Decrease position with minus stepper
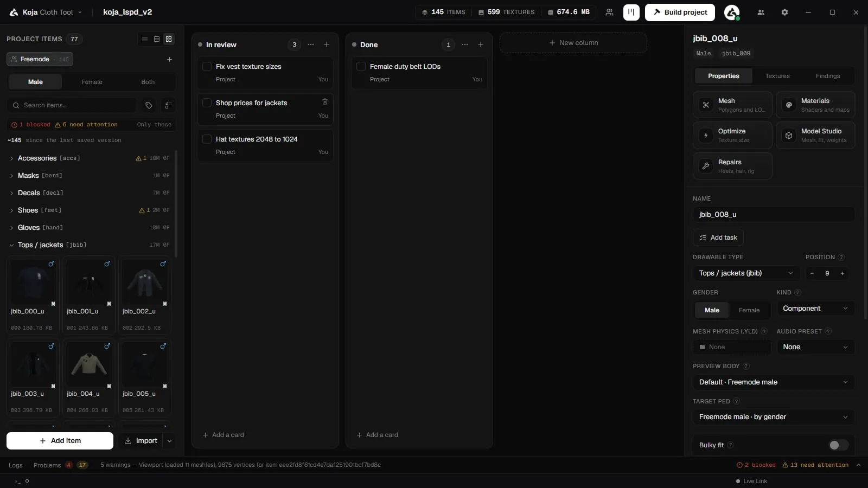This screenshot has width=868, height=488. tap(812, 273)
